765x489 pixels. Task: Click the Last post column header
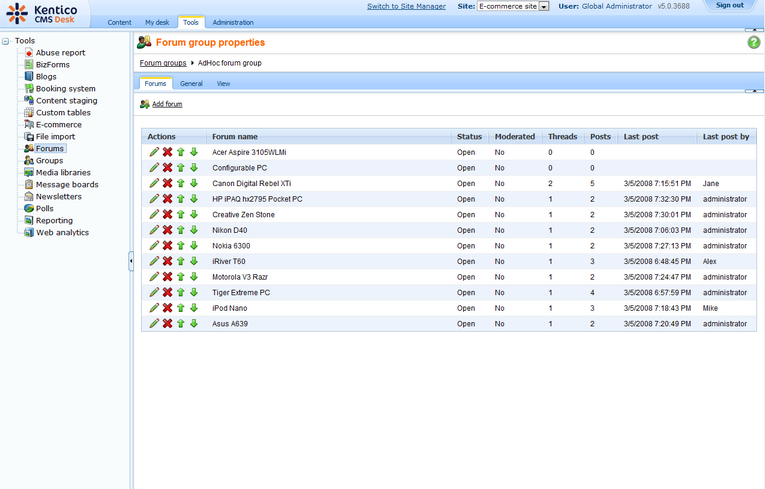pyautogui.click(x=641, y=137)
